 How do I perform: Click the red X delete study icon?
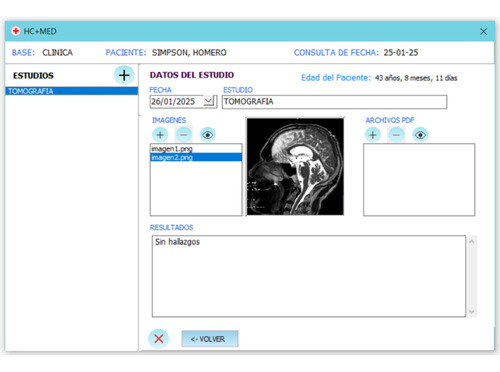(x=159, y=339)
